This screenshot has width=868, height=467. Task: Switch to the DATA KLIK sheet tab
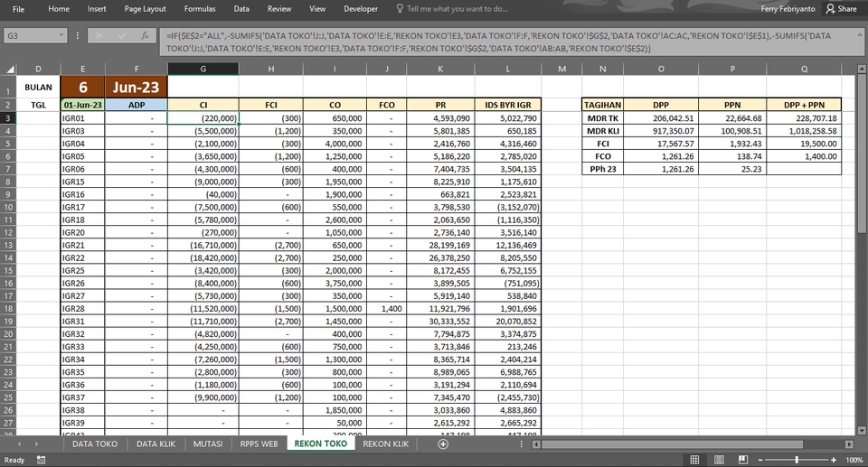point(156,444)
